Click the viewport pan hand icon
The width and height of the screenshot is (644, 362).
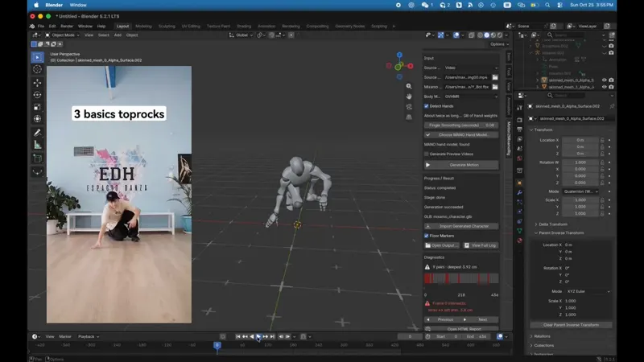[x=409, y=97]
